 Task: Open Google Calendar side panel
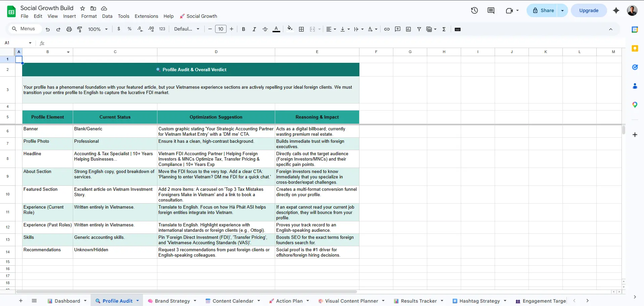tap(635, 30)
